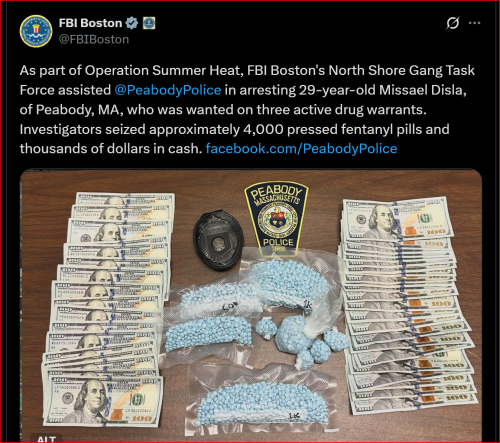500x443 pixels.
Task: Click the right stack of hundred-dollar bills
Action: point(407,305)
